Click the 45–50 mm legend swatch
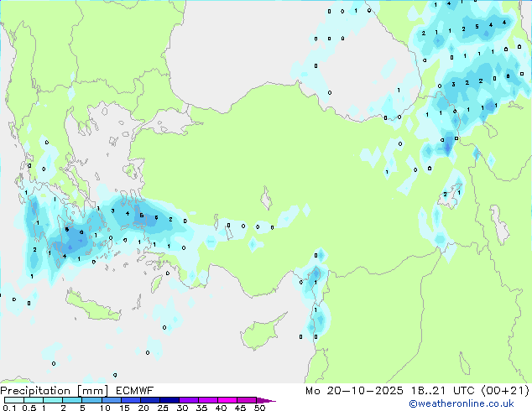 coord(247,400)
